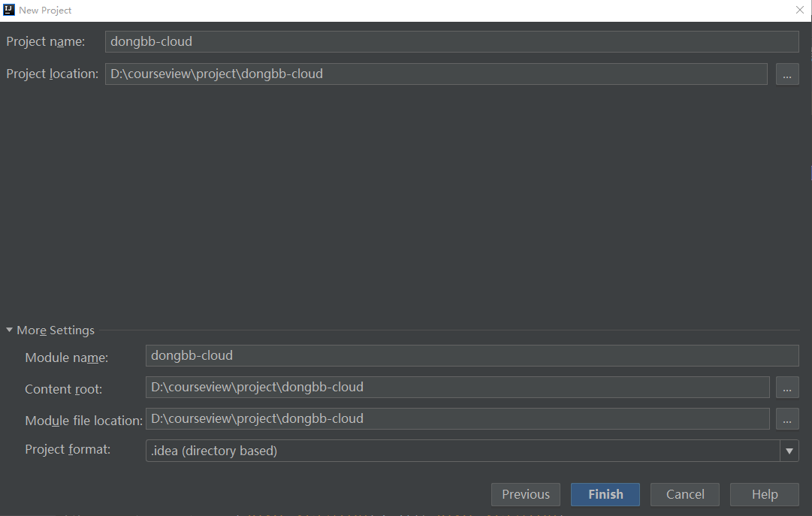Click the Content root text field
This screenshot has height=516, width=812.
click(457, 388)
